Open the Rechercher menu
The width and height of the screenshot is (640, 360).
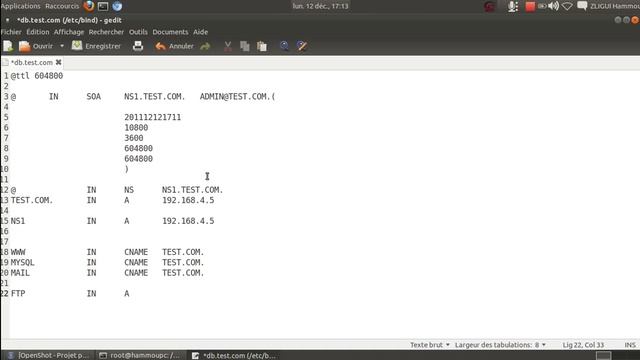106,32
